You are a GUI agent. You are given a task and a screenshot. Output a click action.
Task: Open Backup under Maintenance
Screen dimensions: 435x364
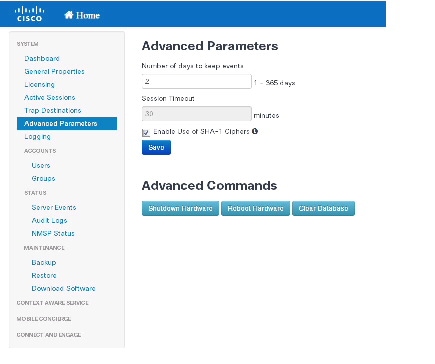(44, 262)
